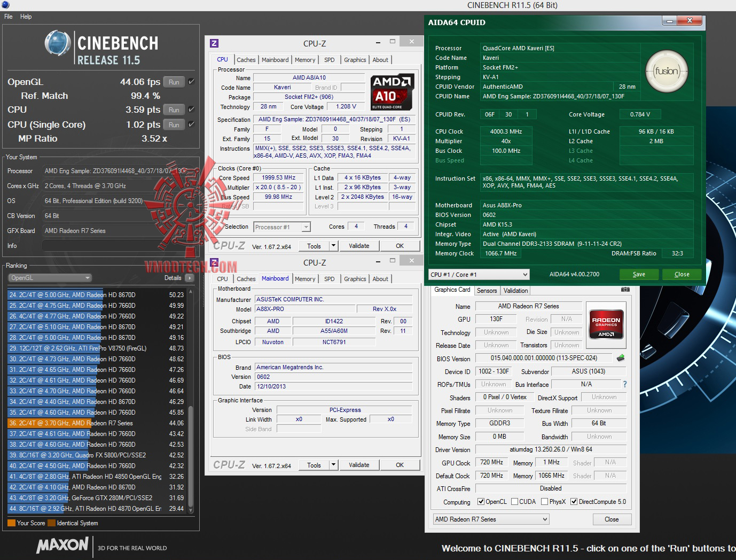Toggle the CPU (Single Core) test checkbox
The image size is (736, 560).
click(191, 125)
